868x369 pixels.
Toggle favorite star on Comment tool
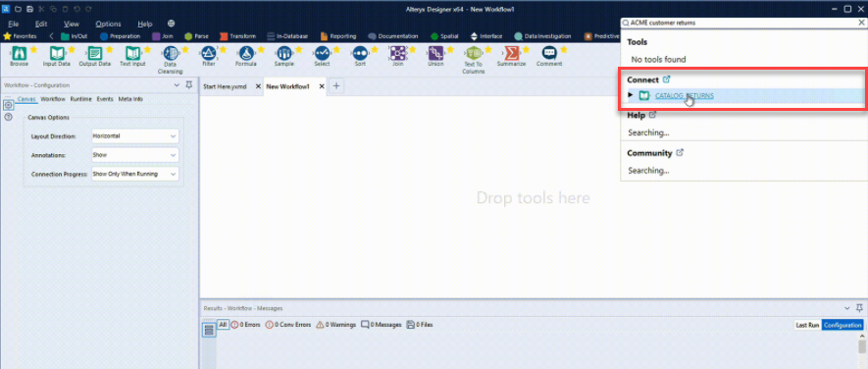564,49
